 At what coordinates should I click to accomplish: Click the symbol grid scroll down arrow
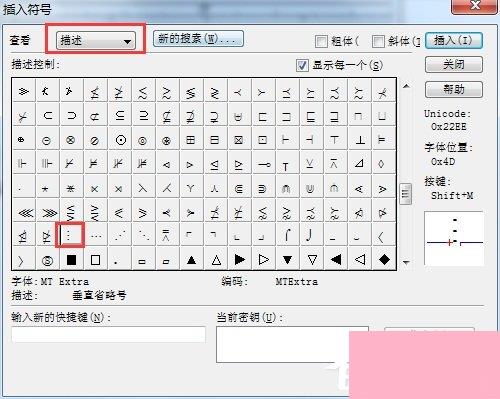[406, 263]
